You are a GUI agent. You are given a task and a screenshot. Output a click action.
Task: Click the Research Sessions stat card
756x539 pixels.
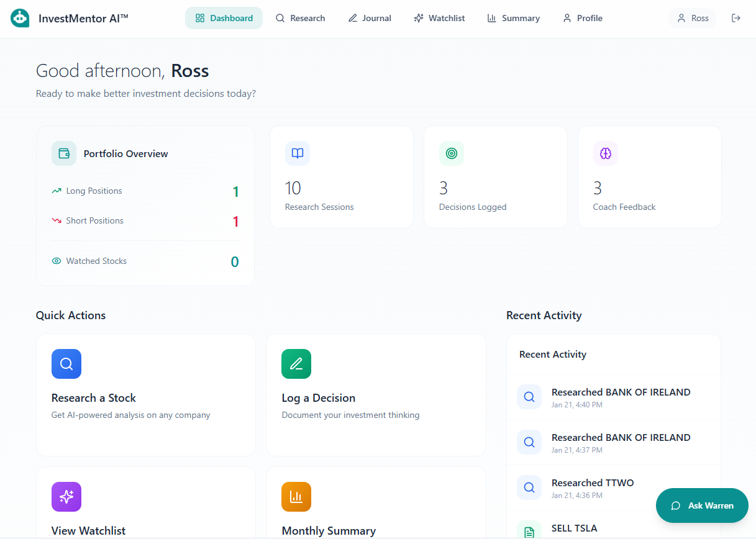click(342, 177)
